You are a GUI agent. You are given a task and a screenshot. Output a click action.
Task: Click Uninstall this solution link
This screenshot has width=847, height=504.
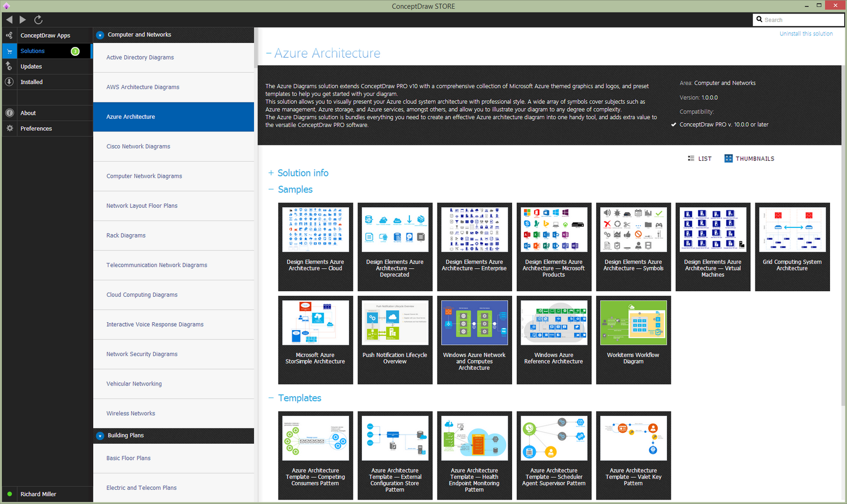806,34
